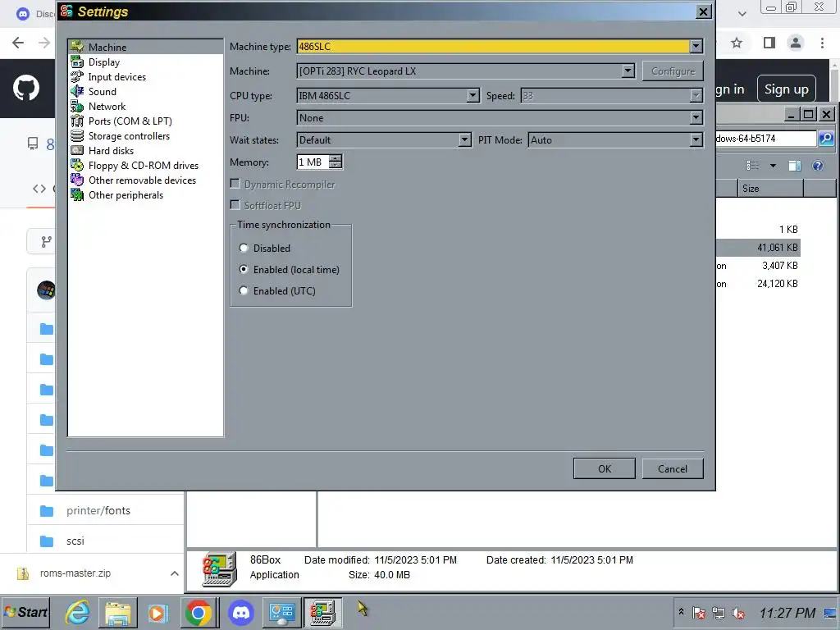Expand the PIT Mode dropdown
Viewport: 840px width, 630px height.
point(696,139)
